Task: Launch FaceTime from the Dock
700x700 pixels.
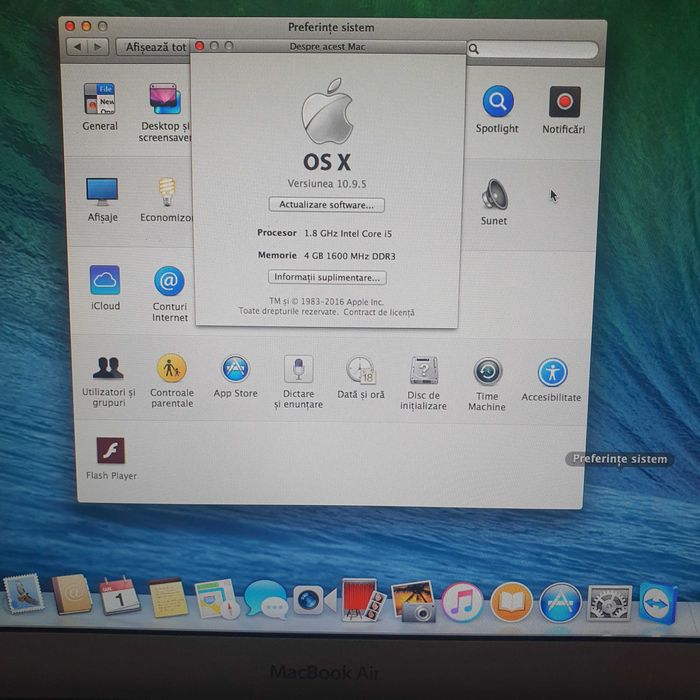Action: [x=314, y=600]
